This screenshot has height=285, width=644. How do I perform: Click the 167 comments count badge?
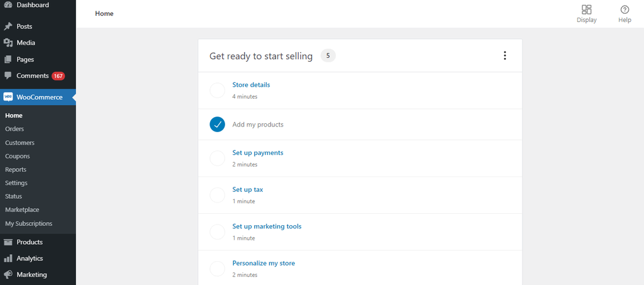click(58, 76)
